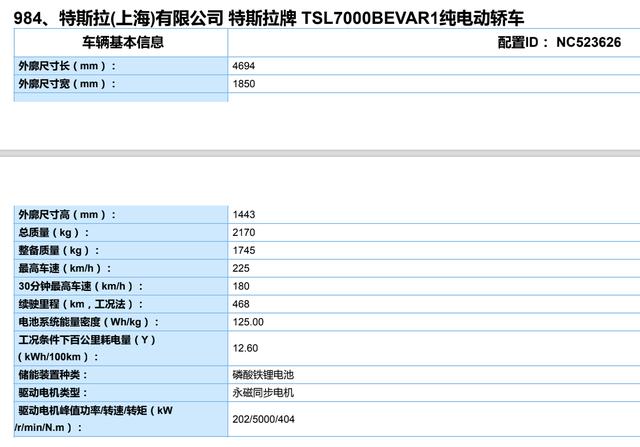Select the "整备质量（kg）" label

59,250
